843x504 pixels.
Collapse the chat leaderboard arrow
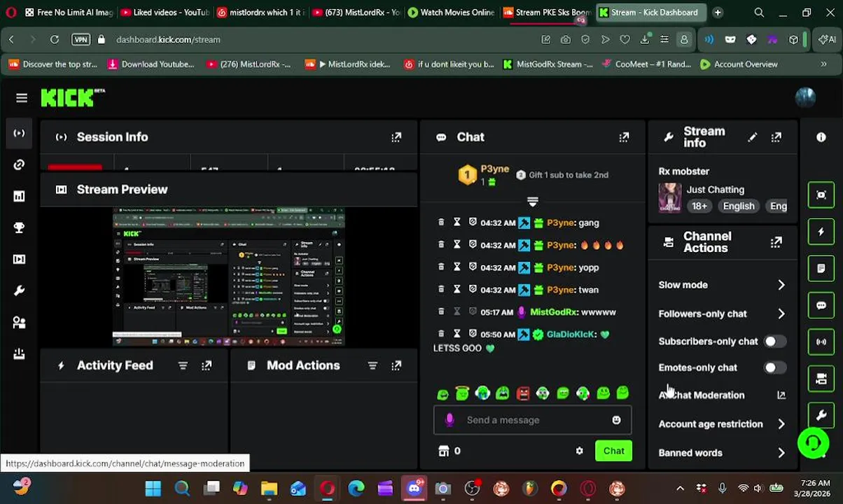(532, 202)
